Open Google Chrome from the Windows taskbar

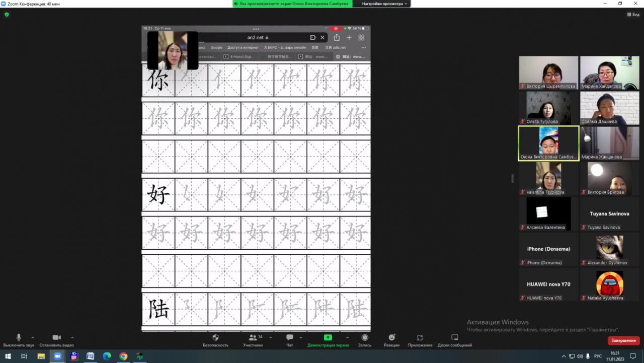123,356
